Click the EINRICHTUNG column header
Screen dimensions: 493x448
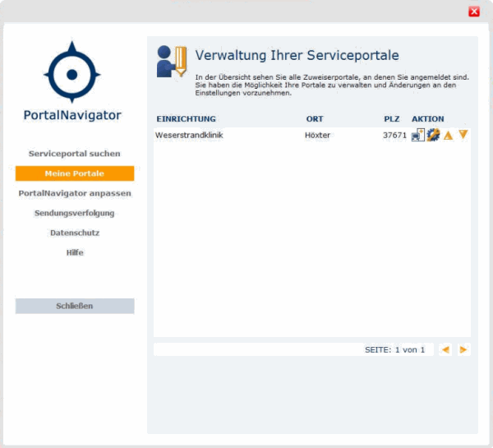[187, 119]
